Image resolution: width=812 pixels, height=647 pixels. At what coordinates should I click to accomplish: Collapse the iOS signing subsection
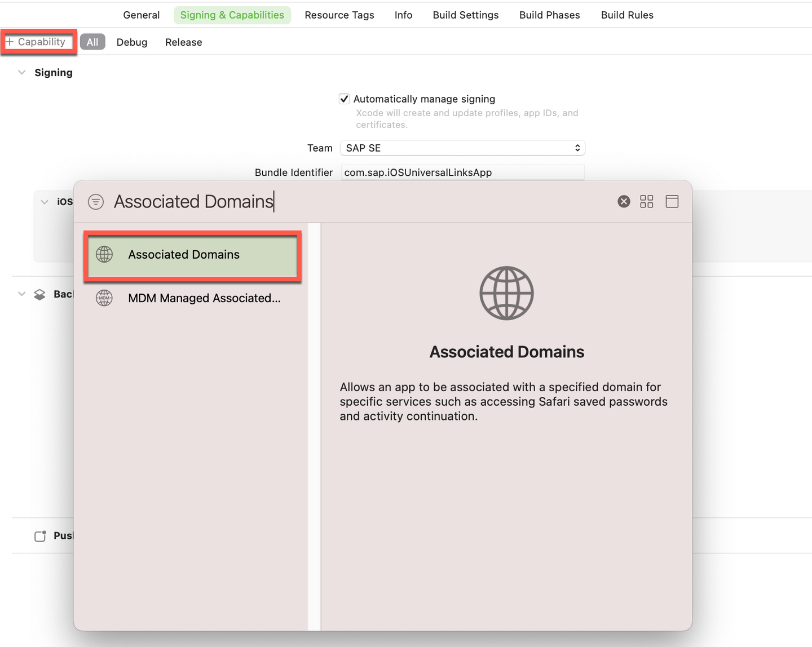(x=45, y=202)
